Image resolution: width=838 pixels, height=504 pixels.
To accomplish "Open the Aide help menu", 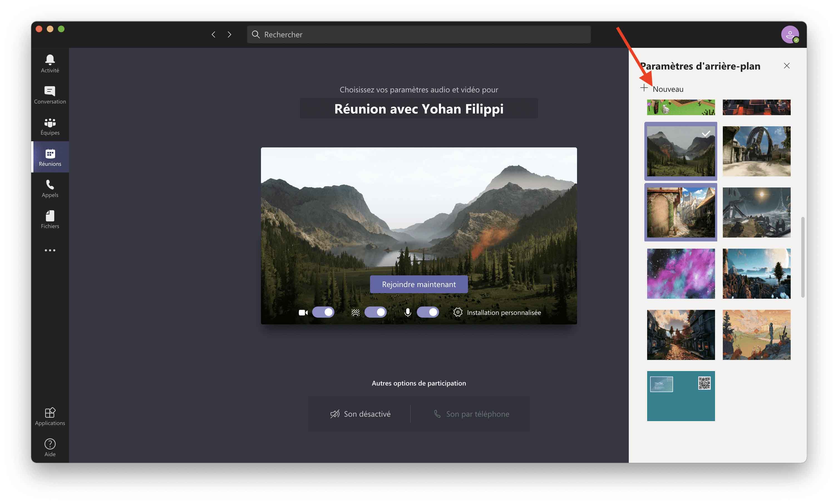I will tap(50, 448).
